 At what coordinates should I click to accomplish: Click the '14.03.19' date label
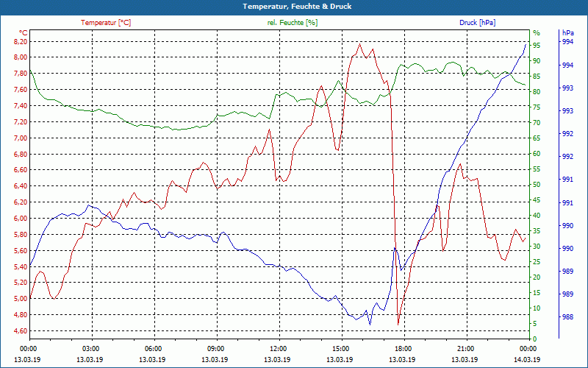tap(527, 360)
